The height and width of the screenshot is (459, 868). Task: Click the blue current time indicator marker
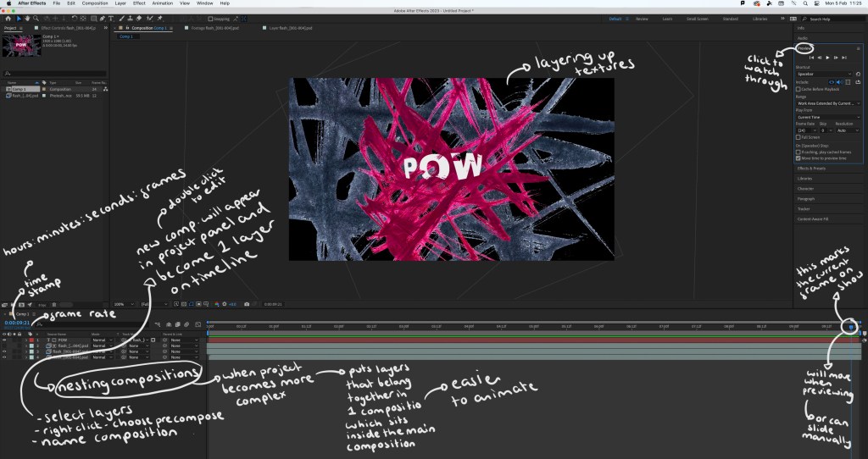[x=851, y=327]
